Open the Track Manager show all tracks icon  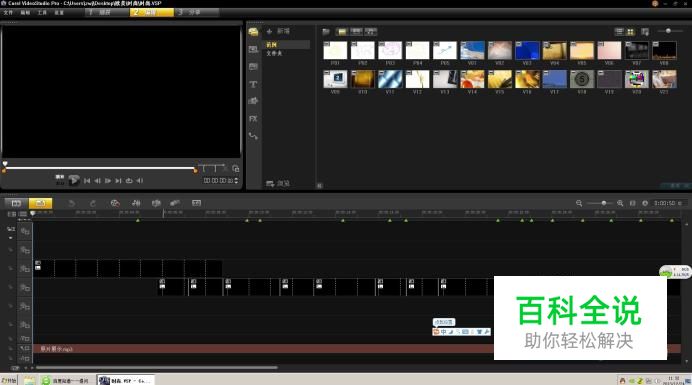pos(11,214)
